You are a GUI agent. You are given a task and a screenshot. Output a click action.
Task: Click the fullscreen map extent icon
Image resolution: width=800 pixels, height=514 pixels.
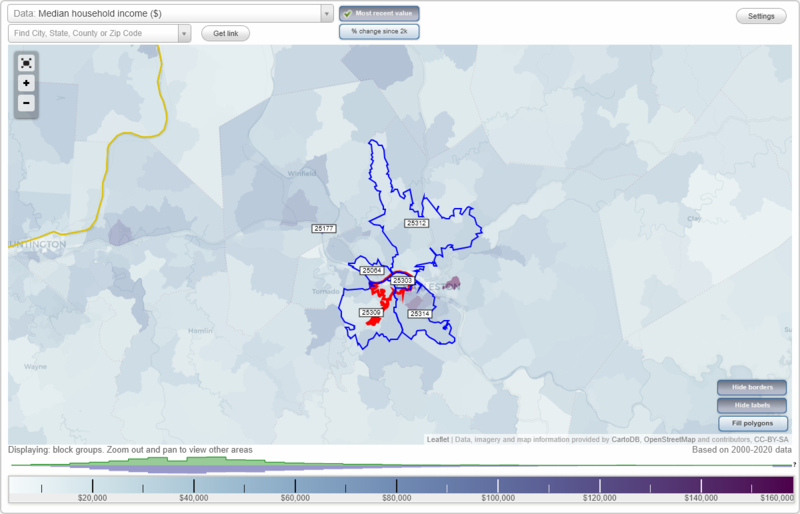[x=26, y=63]
